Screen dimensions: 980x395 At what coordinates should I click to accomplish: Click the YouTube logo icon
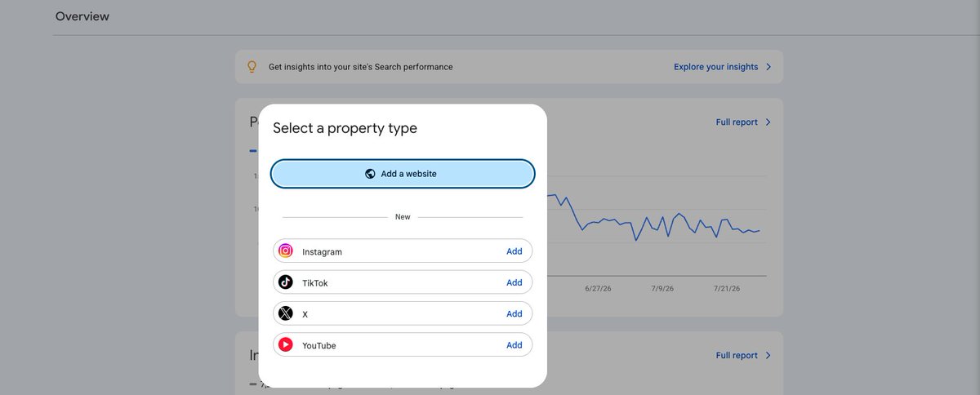286,345
